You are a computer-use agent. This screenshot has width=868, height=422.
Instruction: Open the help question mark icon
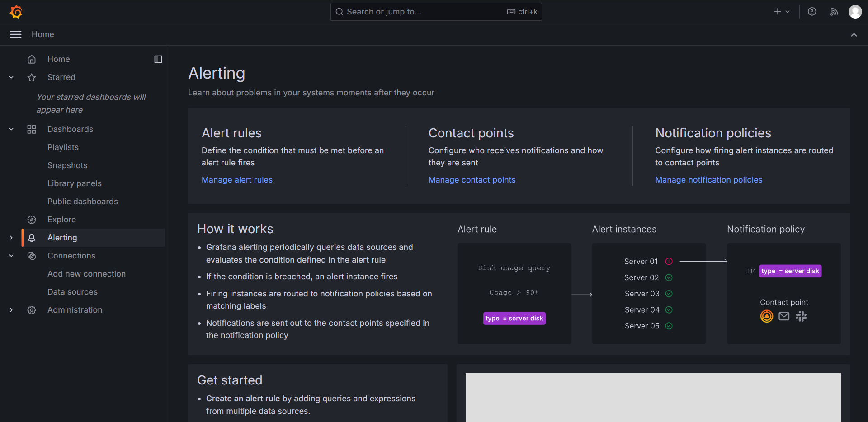[812, 12]
